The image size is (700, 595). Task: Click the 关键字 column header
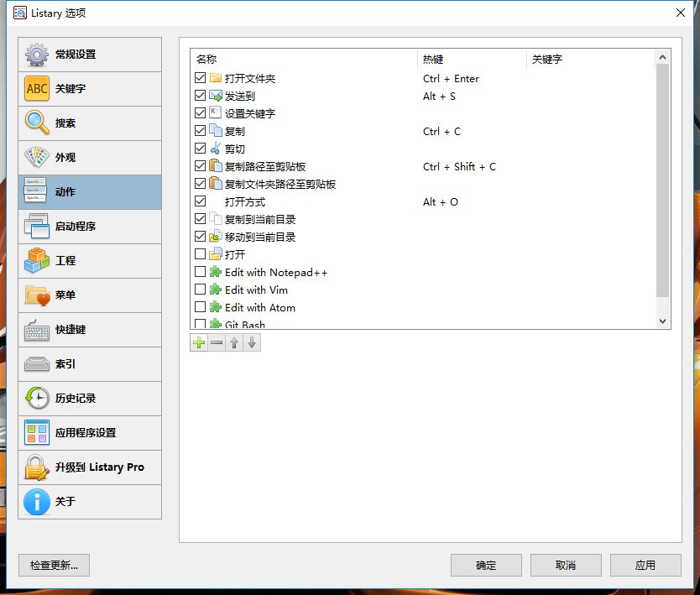click(591, 59)
